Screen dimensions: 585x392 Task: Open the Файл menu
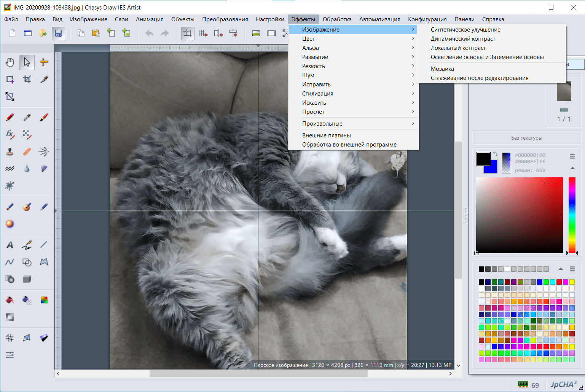click(11, 19)
